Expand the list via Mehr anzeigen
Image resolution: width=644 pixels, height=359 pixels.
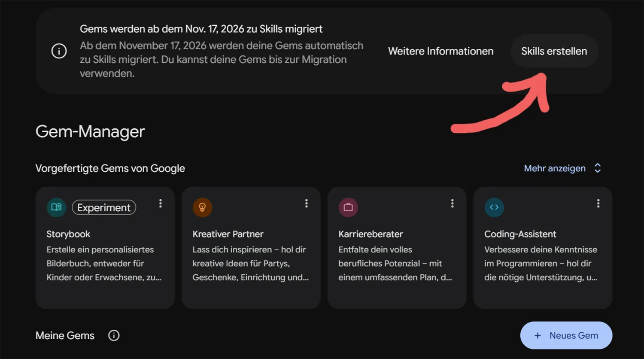coord(562,168)
